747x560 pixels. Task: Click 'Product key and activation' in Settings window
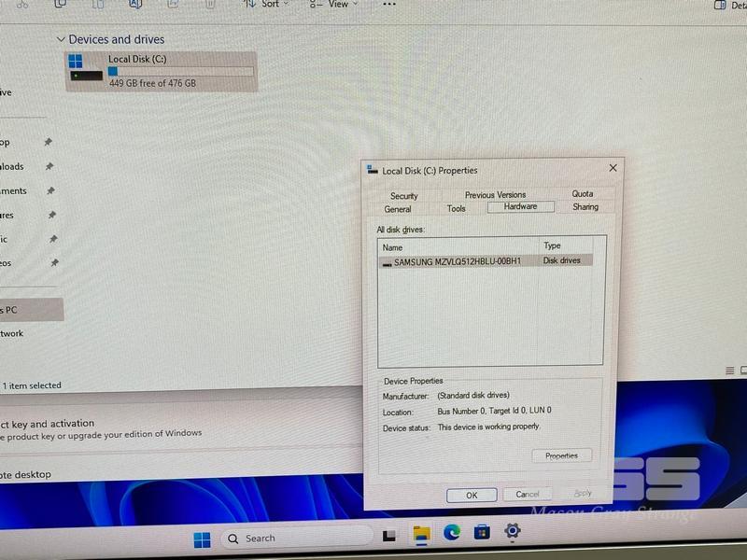coord(48,424)
